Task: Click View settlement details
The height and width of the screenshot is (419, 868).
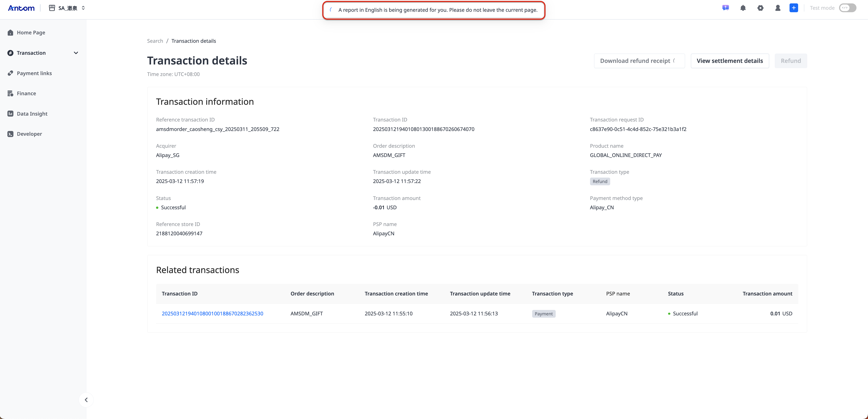Action: tap(730, 61)
